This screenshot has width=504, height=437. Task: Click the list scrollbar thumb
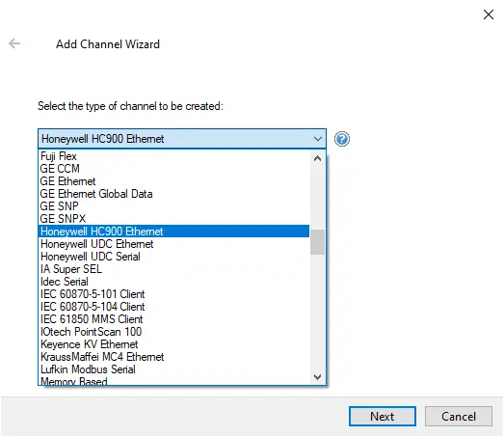[x=317, y=242]
